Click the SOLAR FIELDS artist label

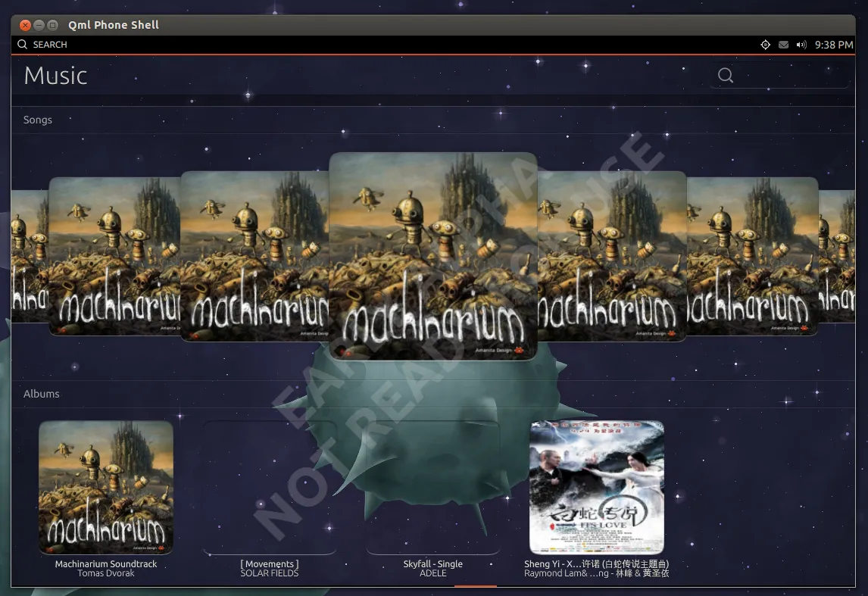(270, 573)
